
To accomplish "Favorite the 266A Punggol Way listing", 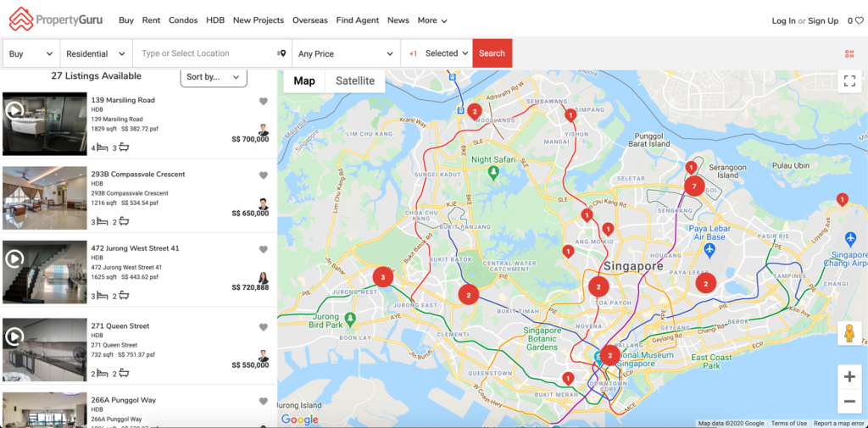I will coord(264,402).
